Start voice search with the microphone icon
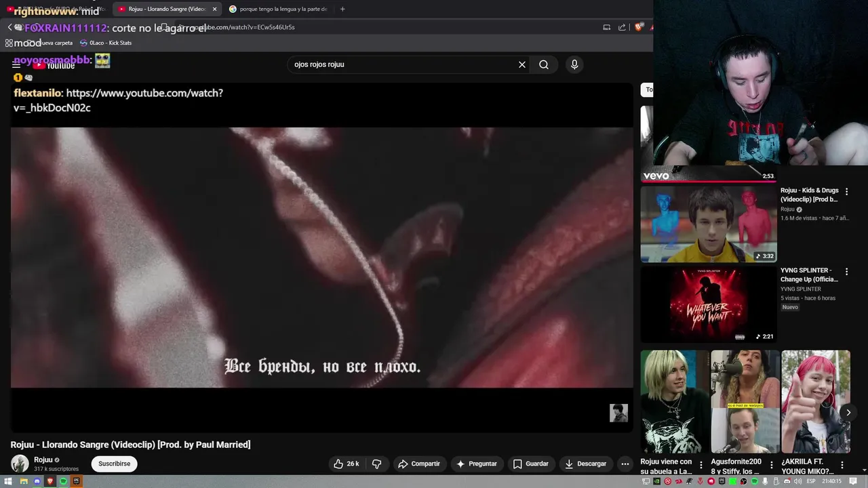The width and height of the screenshot is (868, 488). coord(574,64)
